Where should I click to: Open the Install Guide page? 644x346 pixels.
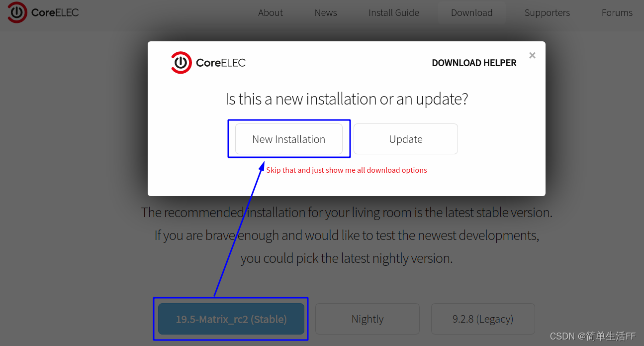pos(394,13)
